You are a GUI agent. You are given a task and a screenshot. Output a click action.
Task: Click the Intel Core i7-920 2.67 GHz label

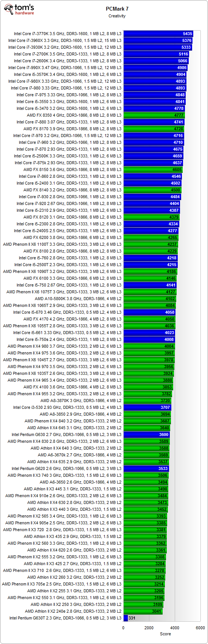coord(69,203)
